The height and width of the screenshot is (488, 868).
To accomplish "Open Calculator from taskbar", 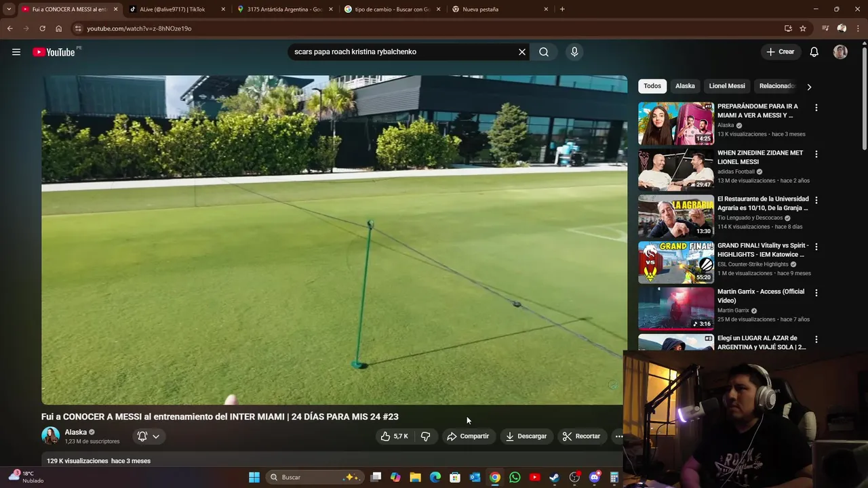I will tap(614, 477).
